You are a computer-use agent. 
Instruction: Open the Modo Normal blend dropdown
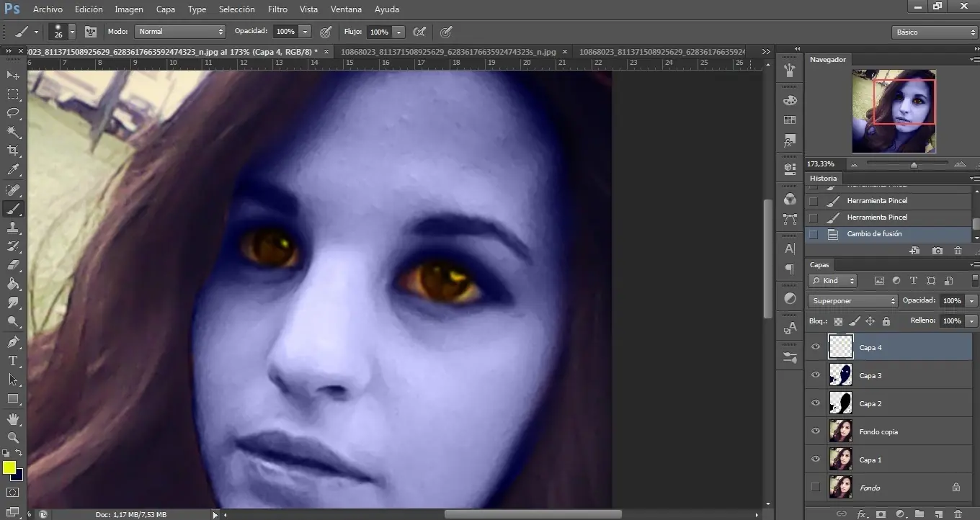click(x=180, y=32)
